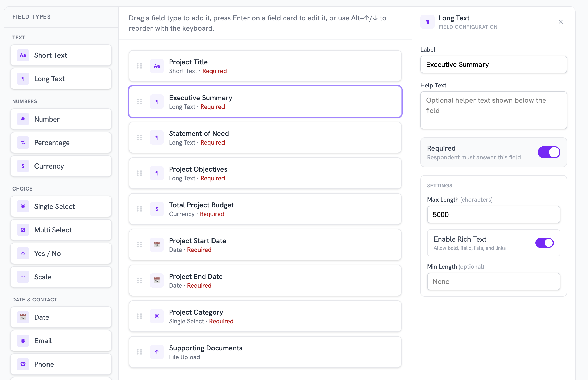The height and width of the screenshot is (380, 588).
Task: Open the Project Objectives field card
Action: pyautogui.click(x=265, y=173)
